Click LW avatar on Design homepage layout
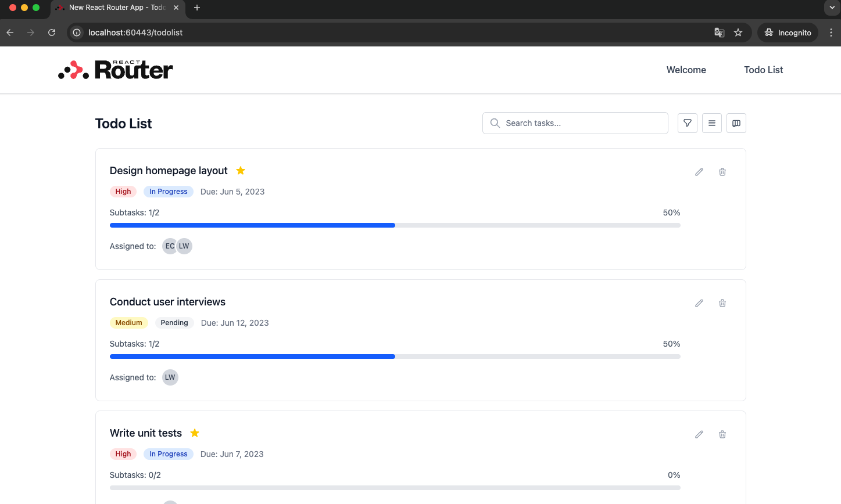The image size is (841, 504). (x=184, y=246)
